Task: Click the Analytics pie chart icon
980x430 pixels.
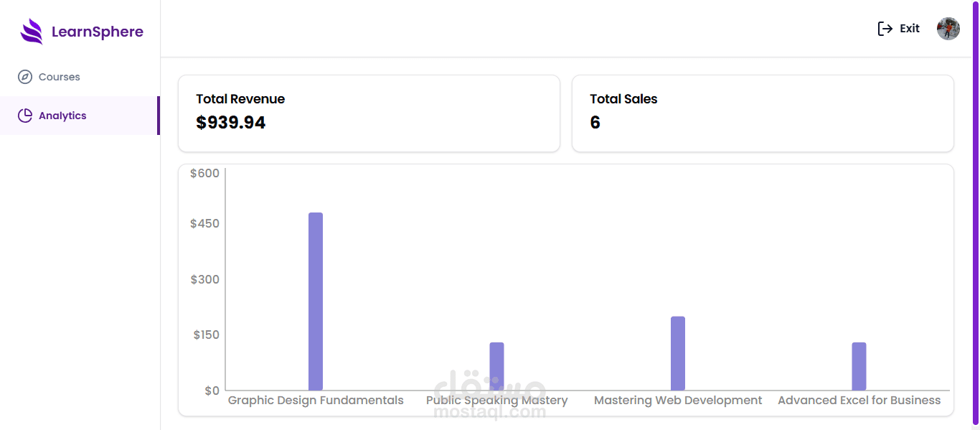Action: pos(25,116)
